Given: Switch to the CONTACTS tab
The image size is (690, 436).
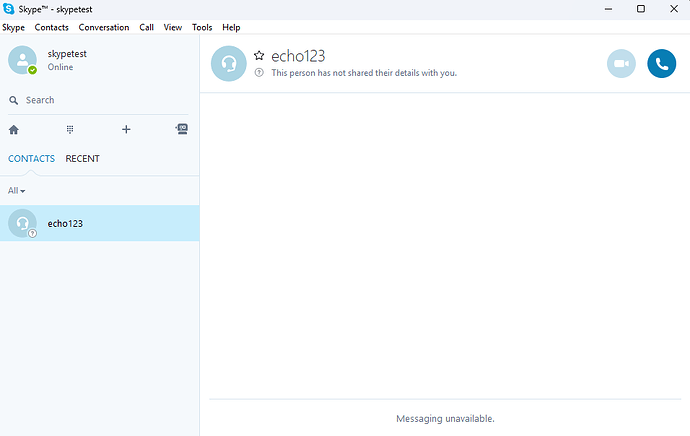Looking at the screenshot, I should (x=31, y=158).
